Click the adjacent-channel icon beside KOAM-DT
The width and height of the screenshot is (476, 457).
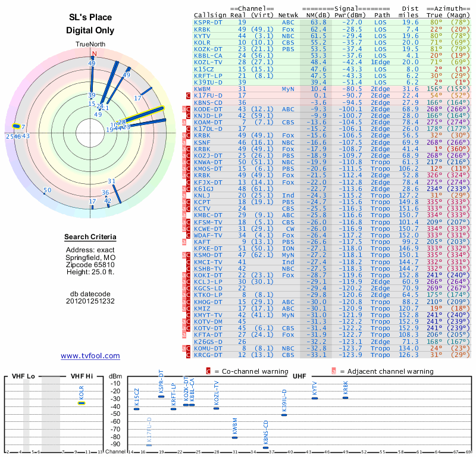tap(184, 123)
